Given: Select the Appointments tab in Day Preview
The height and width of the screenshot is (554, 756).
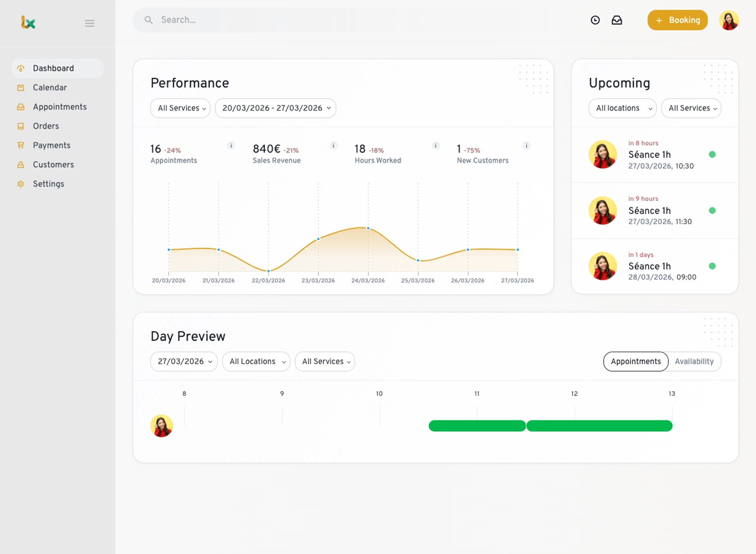Looking at the screenshot, I should click(636, 361).
